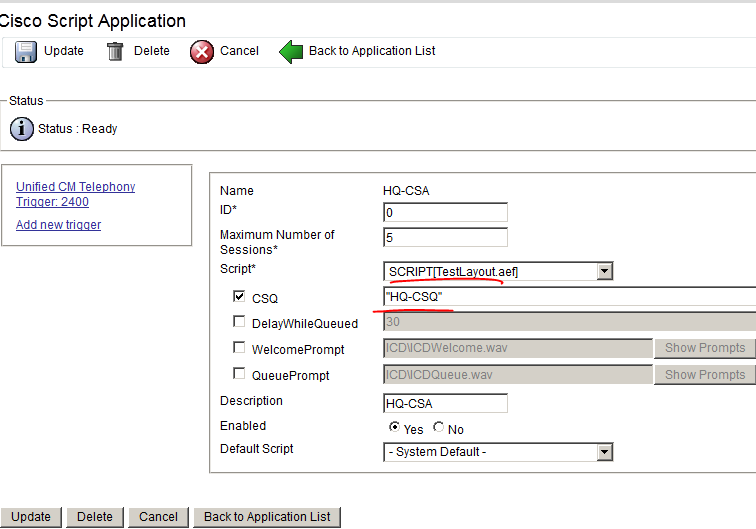Click the green back arrow icon

click(x=291, y=52)
